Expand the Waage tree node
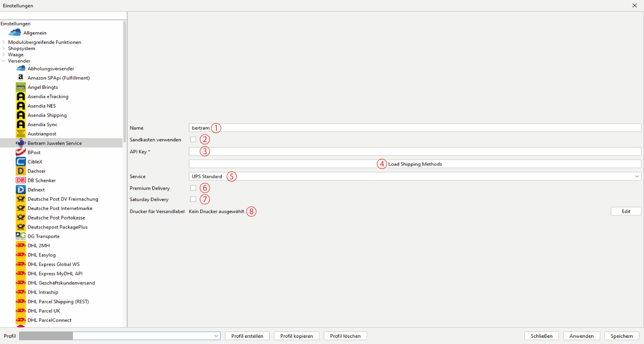This screenshot has height=344, width=644. pos(4,54)
